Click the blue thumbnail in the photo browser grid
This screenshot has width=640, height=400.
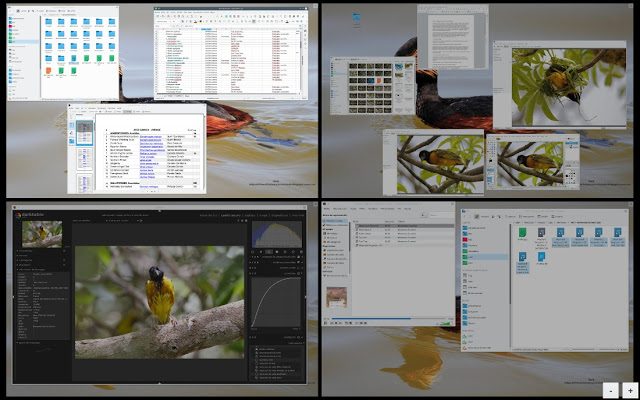[371, 80]
